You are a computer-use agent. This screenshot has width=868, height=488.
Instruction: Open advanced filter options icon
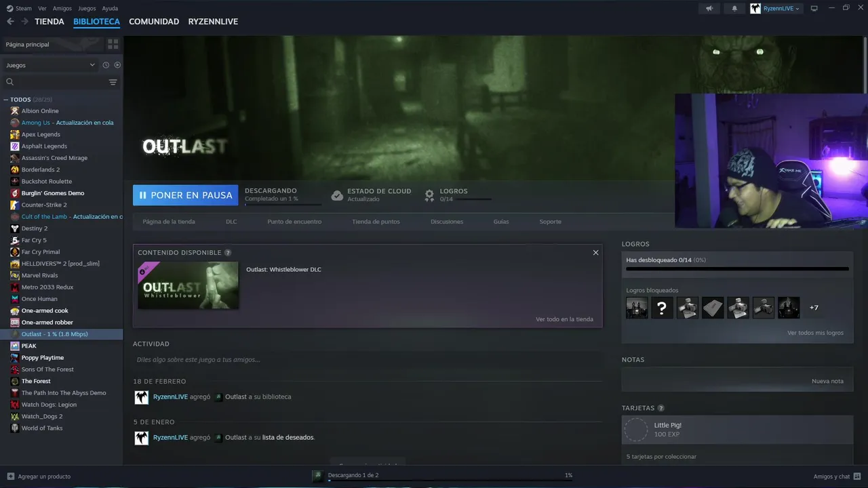click(113, 82)
